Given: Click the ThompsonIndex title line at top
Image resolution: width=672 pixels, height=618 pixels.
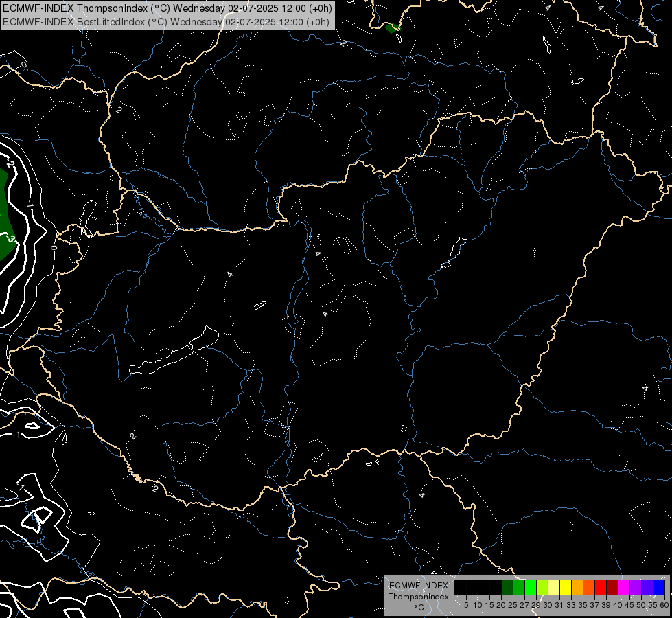Looking at the screenshot, I should click(x=167, y=8).
